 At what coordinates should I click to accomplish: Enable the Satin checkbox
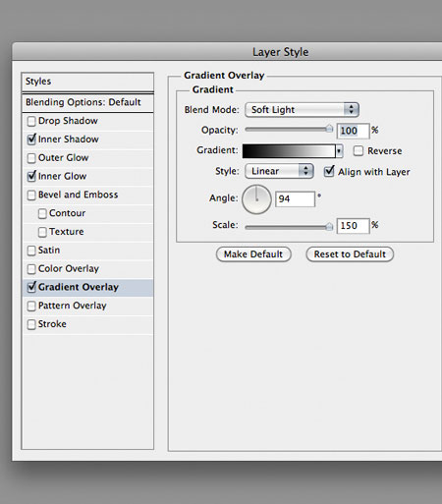point(31,251)
